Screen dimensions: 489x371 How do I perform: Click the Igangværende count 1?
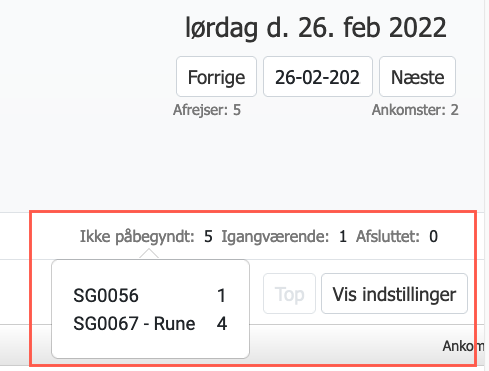pos(343,237)
